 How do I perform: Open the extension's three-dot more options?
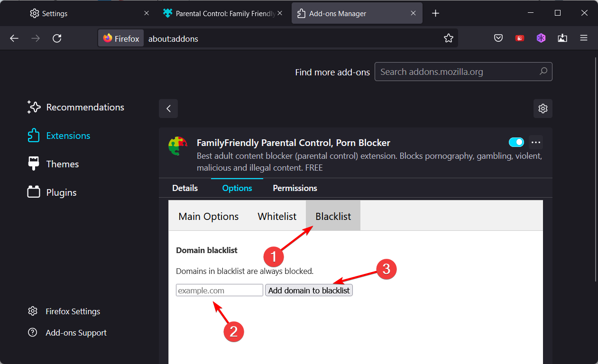536,142
